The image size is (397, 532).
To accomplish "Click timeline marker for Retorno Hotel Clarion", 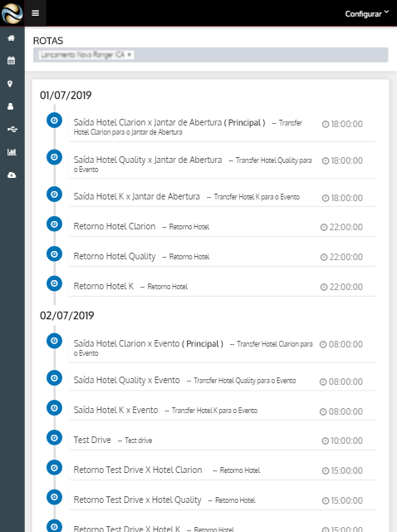I will click(54, 224).
